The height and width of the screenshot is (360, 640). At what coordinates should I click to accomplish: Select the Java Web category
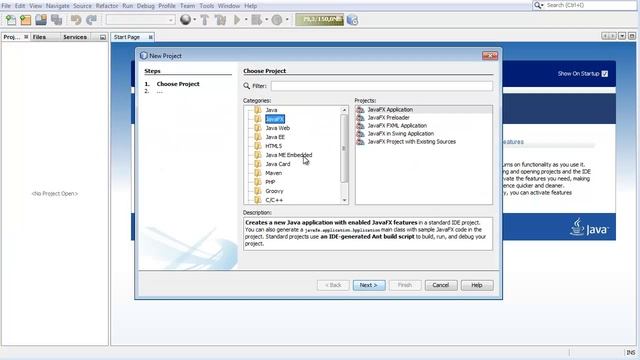278,128
